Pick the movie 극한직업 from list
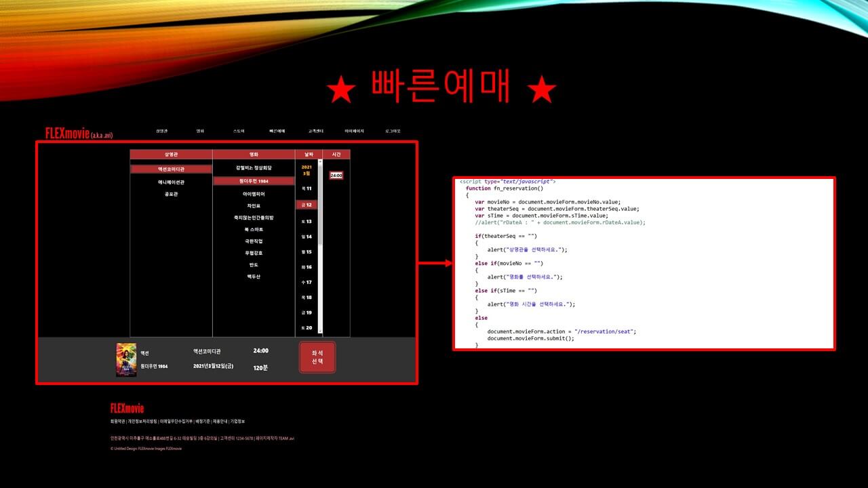This screenshot has width=868, height=488. point(254,241)
